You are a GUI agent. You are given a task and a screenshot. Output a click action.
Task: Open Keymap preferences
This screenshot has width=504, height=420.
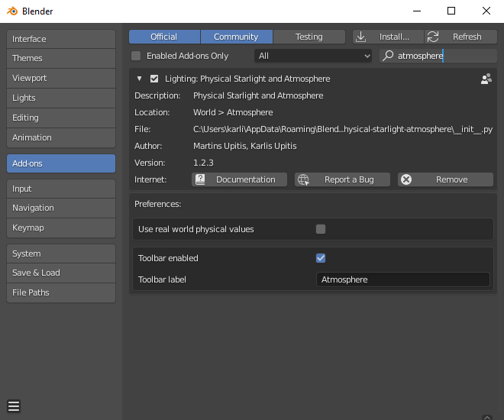(61, 228)
